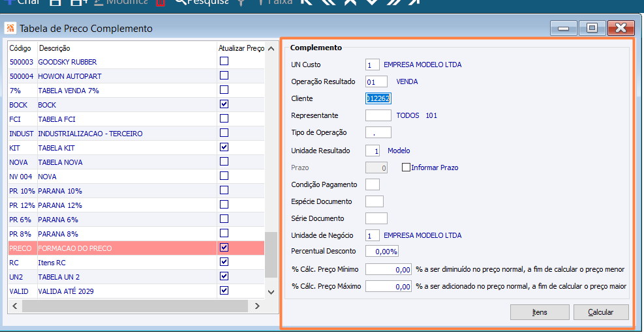Click the Condição Pagamento input field
Viewport: 644px width, 335px height.
pyautogui.click(x=372, y=184)
